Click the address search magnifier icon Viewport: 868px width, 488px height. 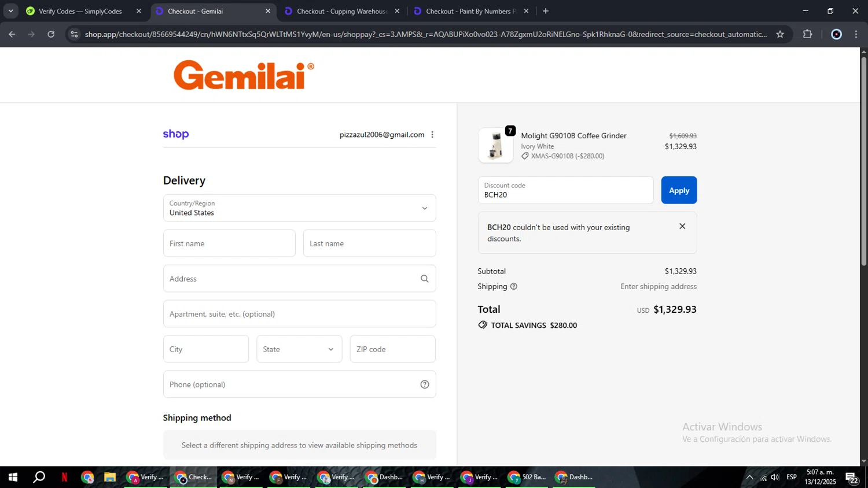(424, 279)
